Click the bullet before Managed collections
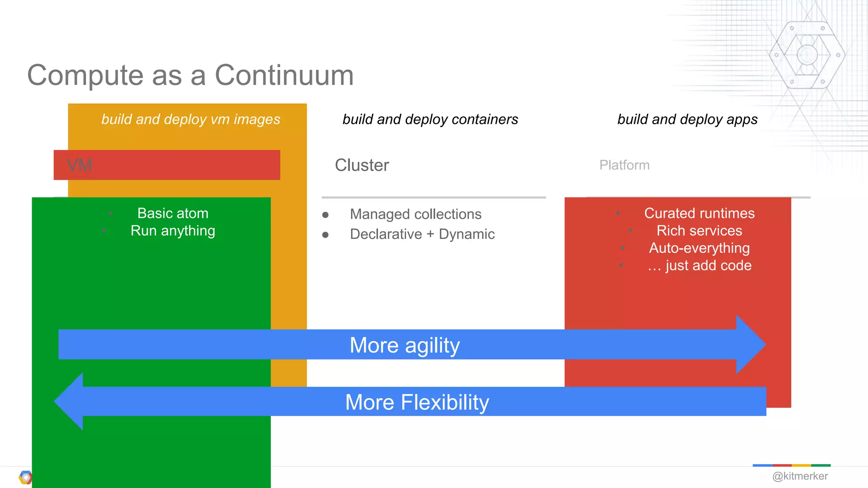The height and width of the screenshot is (488, 868). [325, 215]
